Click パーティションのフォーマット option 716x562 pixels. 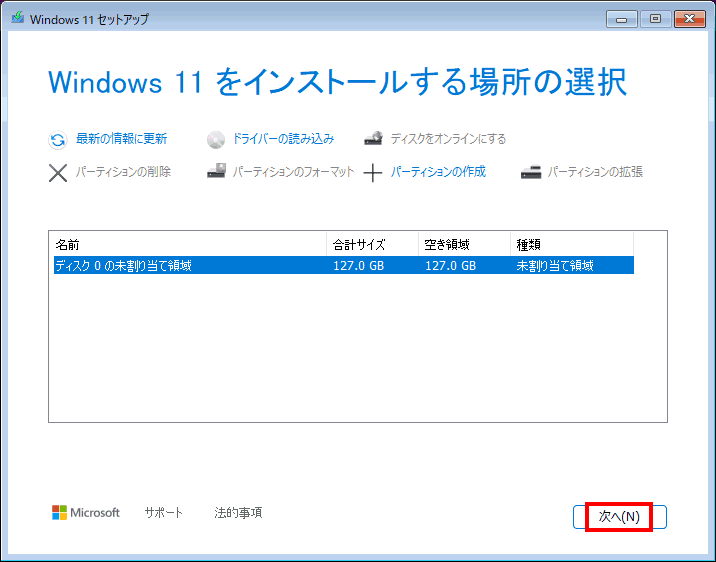point(293,172)
